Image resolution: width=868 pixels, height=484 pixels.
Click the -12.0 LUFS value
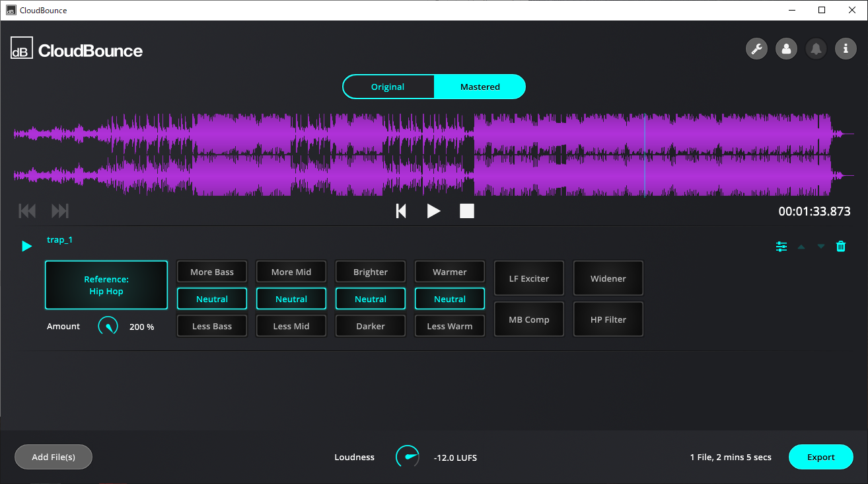(455, 458)
